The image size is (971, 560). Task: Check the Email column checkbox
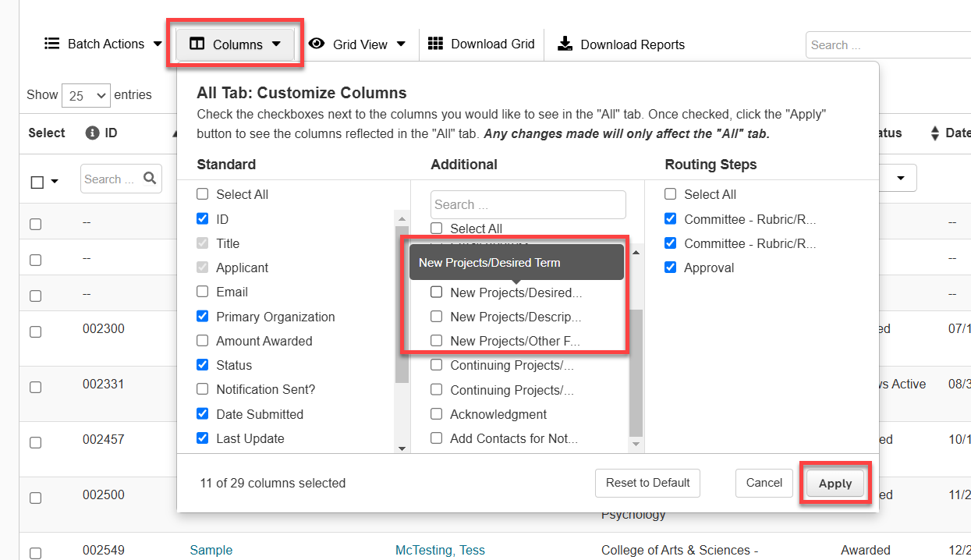coord(203,292)
